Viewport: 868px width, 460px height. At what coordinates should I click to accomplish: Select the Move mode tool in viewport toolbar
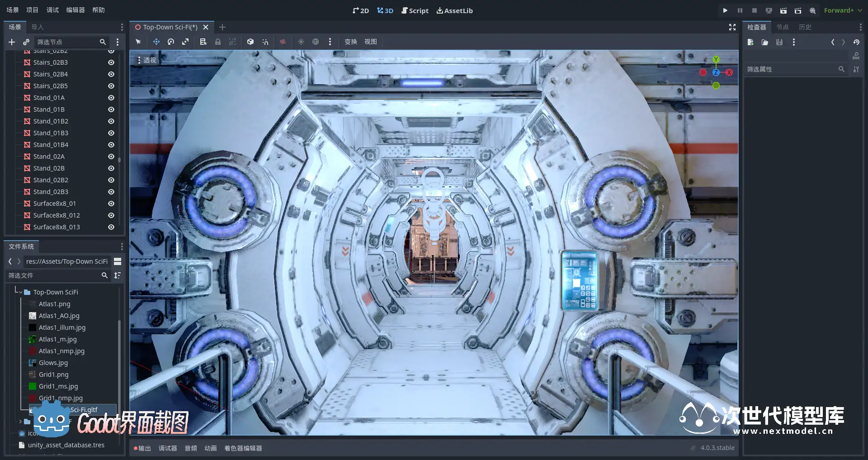[156, 42]
